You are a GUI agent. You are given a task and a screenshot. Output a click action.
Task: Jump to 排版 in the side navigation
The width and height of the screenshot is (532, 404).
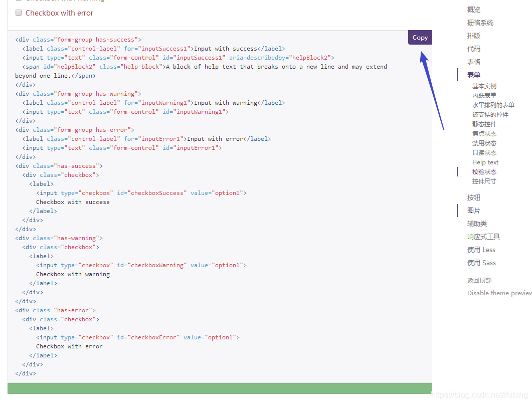point(474,36)
